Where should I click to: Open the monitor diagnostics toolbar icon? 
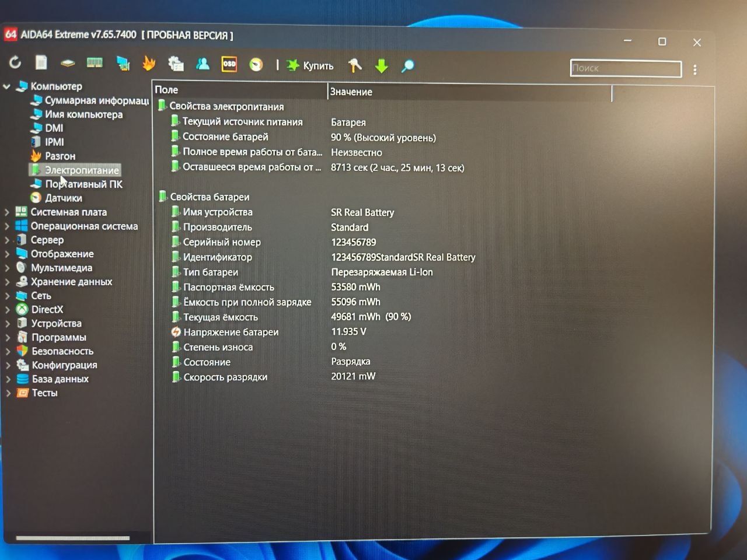(x=123, y=63)
